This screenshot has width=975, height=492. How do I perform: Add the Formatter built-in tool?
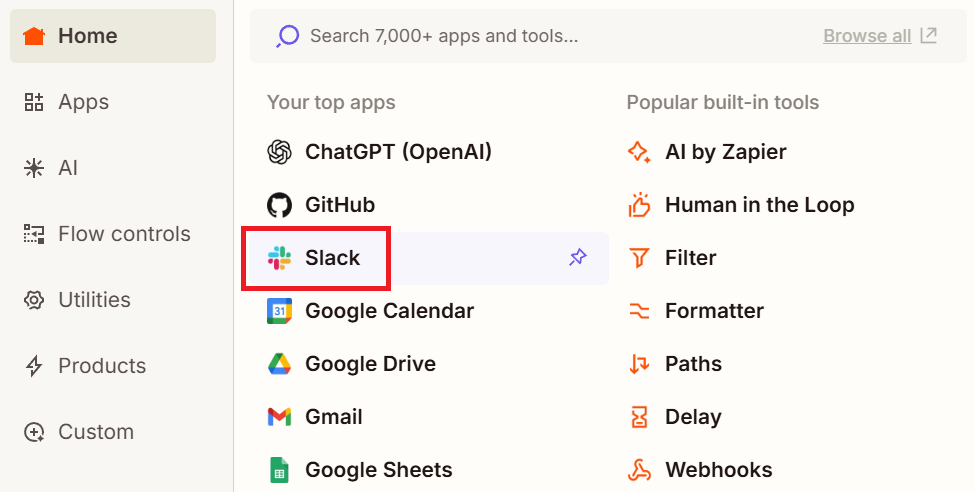coord(714,311)
